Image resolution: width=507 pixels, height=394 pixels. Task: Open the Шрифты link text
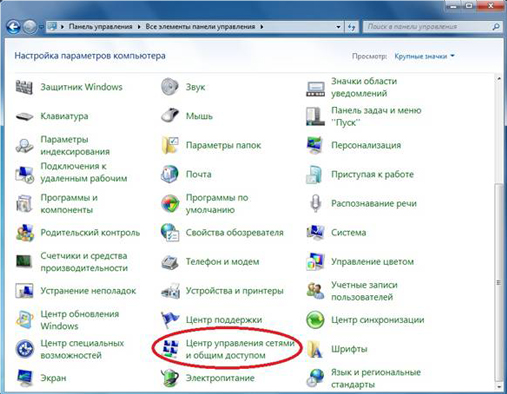[x=349, y=349]
